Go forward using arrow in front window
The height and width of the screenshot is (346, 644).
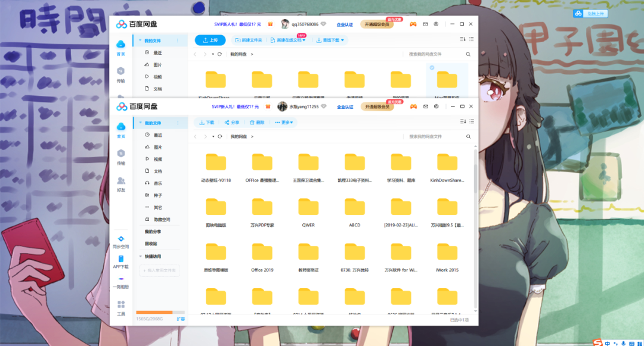[205, 136]
